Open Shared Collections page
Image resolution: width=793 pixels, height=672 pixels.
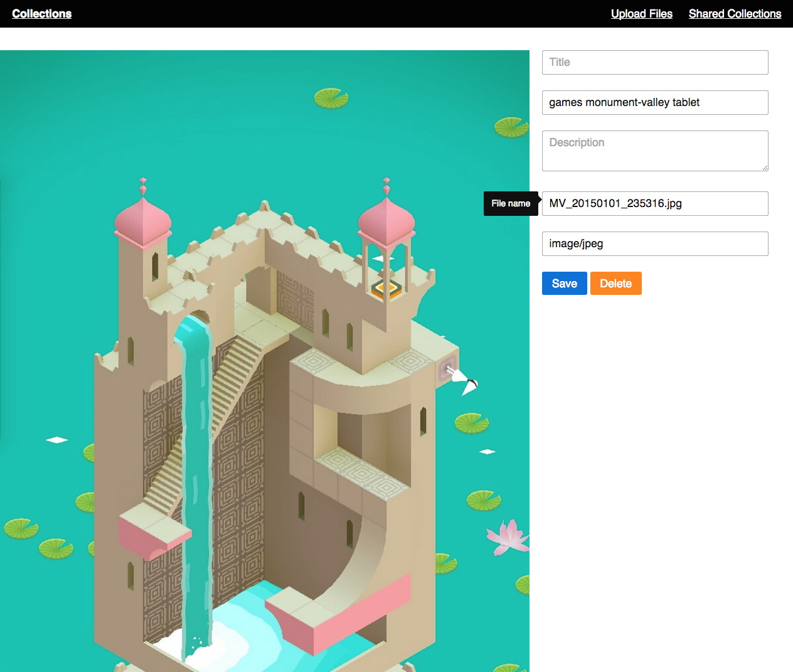(x=735, y=14)
